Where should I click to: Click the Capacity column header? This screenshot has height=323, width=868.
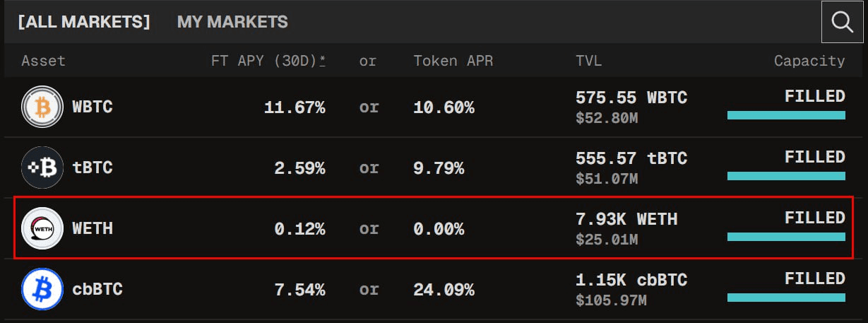pyautogui.click(x=809, y=61)
